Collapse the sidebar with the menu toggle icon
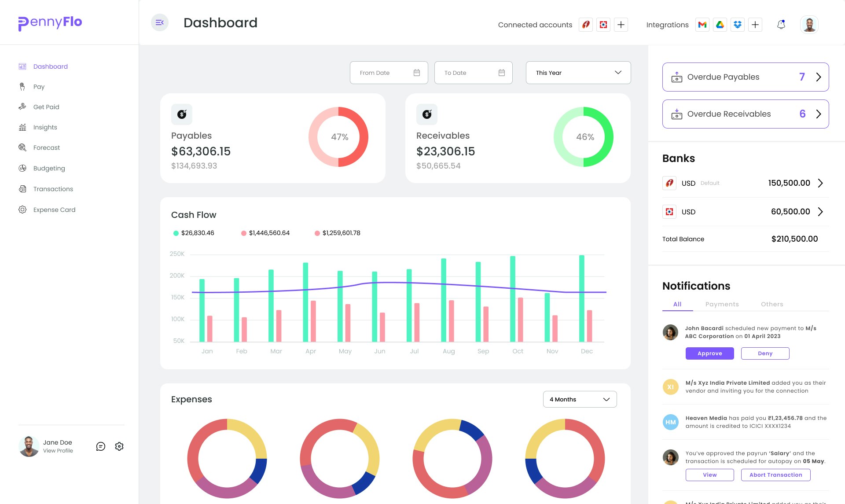This screenshot has width=845, height=504. click(160, 22)
